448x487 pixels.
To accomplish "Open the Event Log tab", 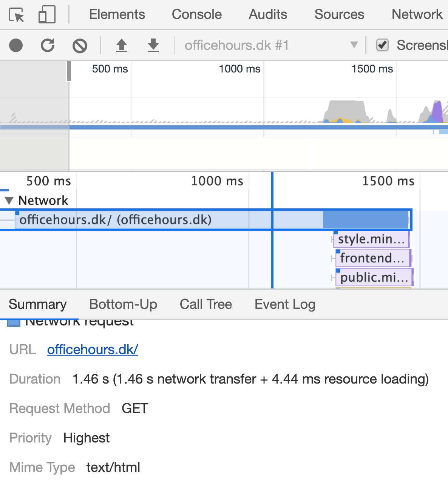I will click(x=285, y=304).
